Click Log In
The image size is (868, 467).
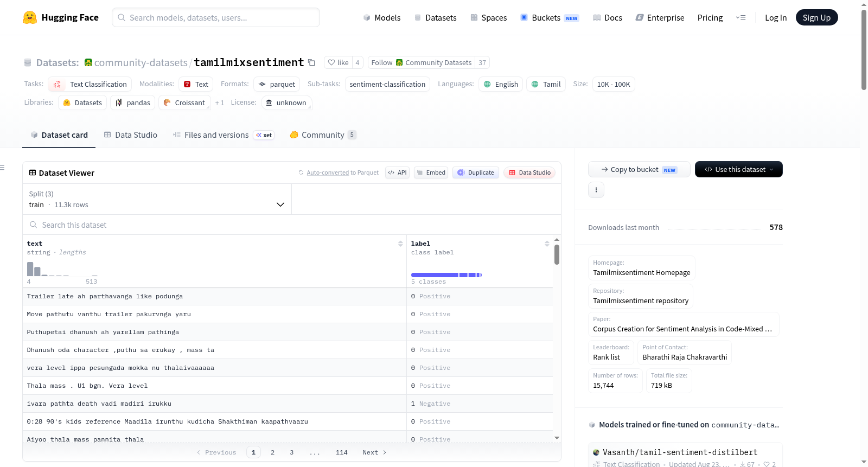[x=776, y=17]
